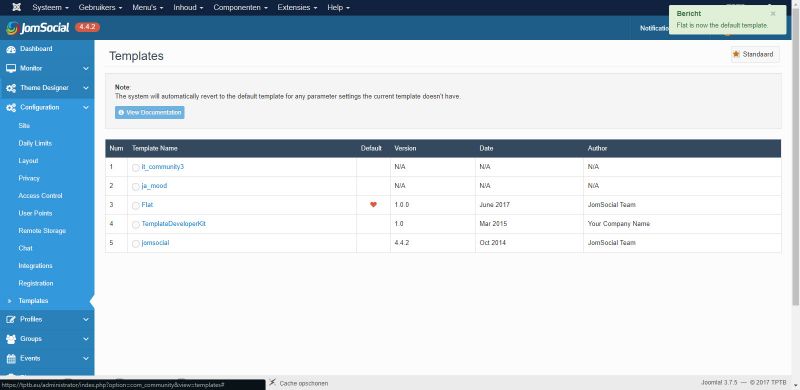Close the Bericht notification message
Image resolution: width=800 pixels, height=390 pixels.
[x=773, y=14]
